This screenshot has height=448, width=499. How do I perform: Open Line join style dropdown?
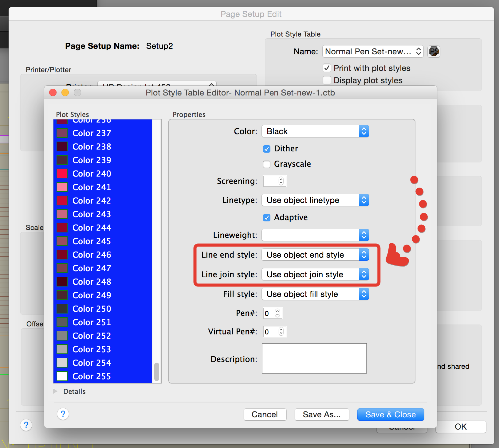[x=315, y=275]
